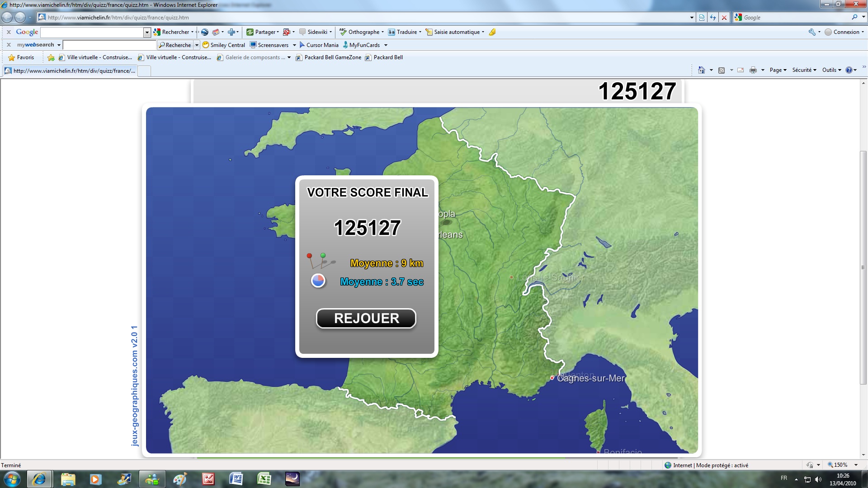Open the Page dropdown menu
868x488 pixels.
778,70
